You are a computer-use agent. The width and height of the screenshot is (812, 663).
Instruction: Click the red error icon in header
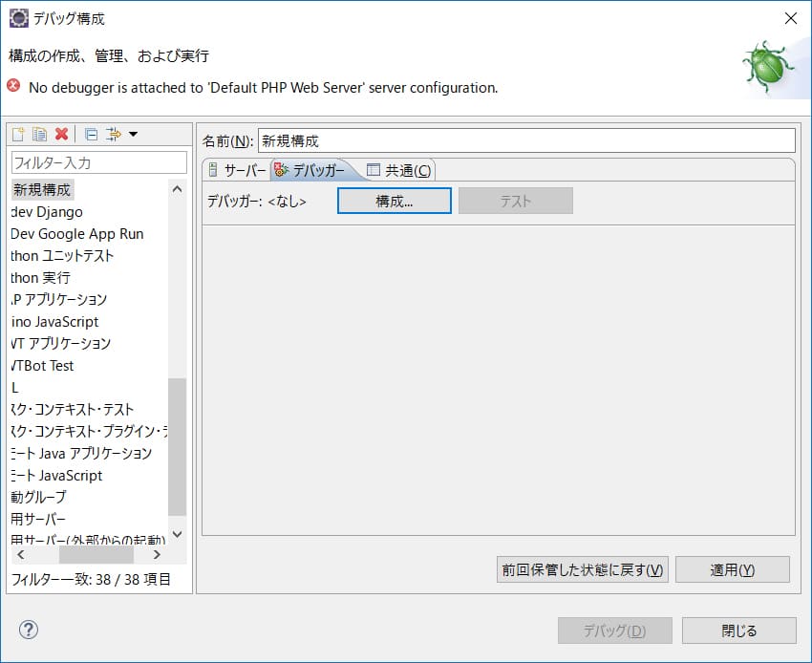pyautogui.click(x=13, y=85)
